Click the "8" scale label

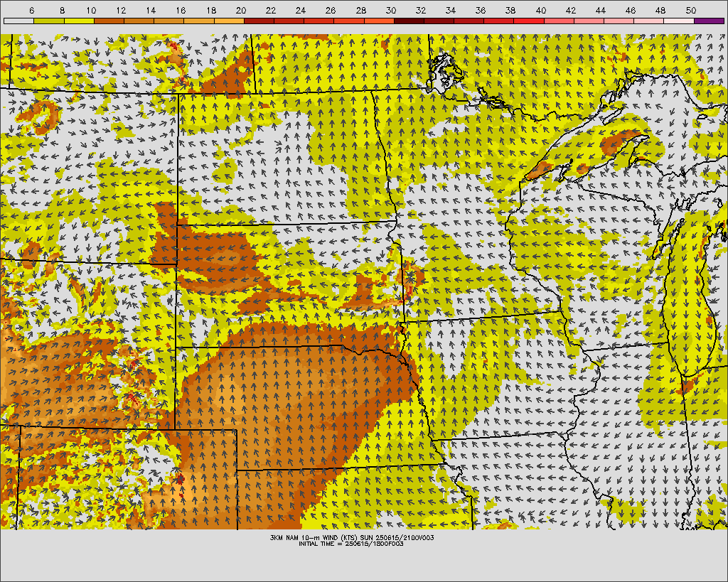tap(63, 10)
